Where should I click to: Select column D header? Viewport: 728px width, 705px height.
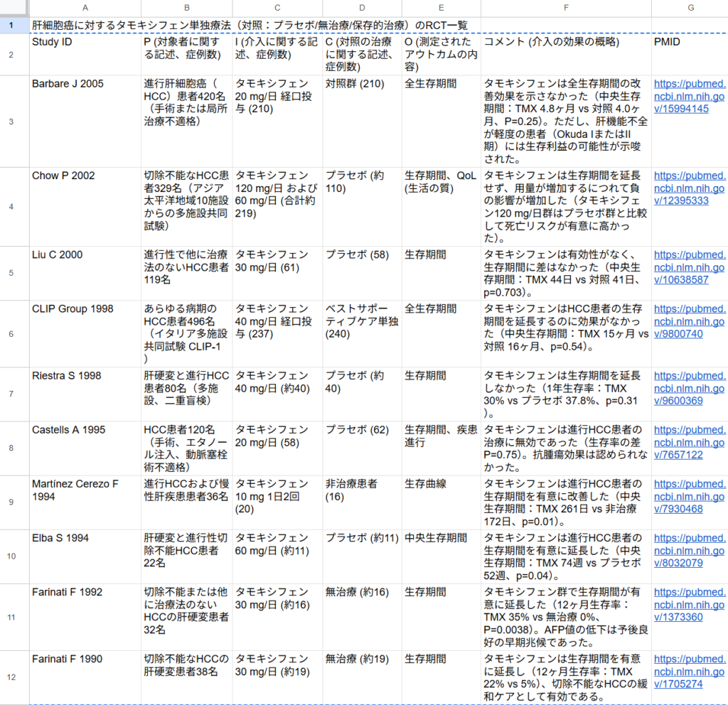pyautogui.click(x=362, y=8)
